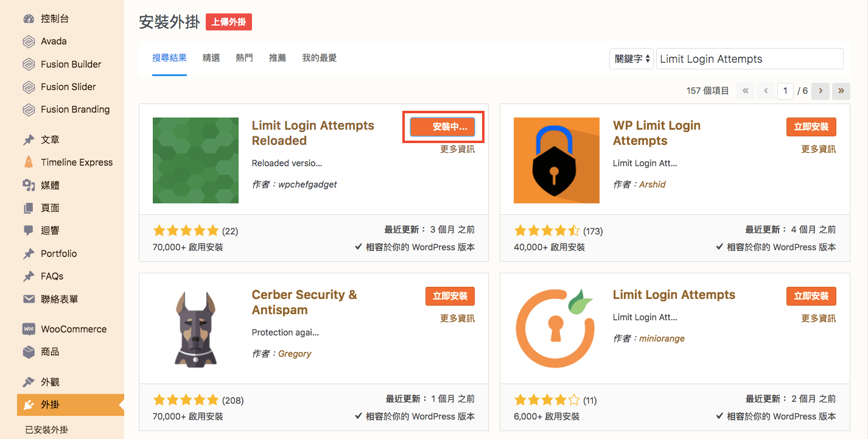Click author link miniorange
This screenshot has width=868, height=439.
tap(662, 339)
